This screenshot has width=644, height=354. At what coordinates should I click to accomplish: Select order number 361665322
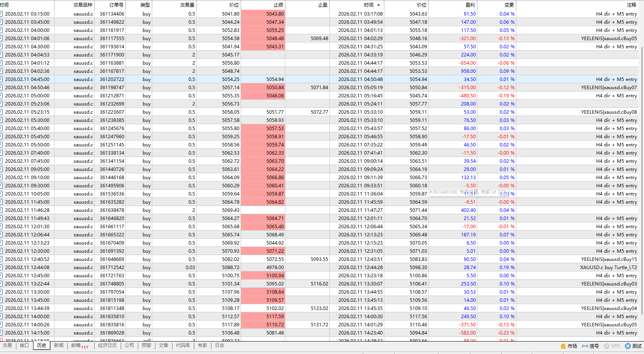(112, 234)
